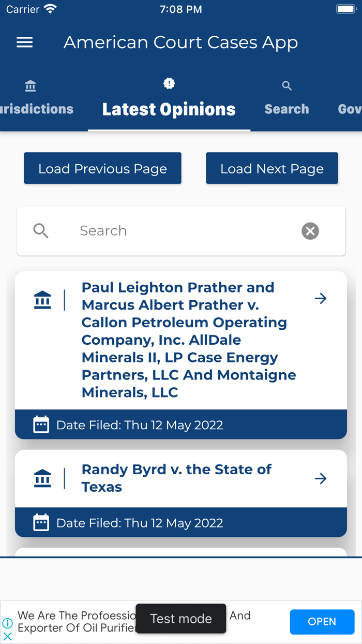Clear the search field with the X icon
362x644 pixels.
[x=310, y=231]
